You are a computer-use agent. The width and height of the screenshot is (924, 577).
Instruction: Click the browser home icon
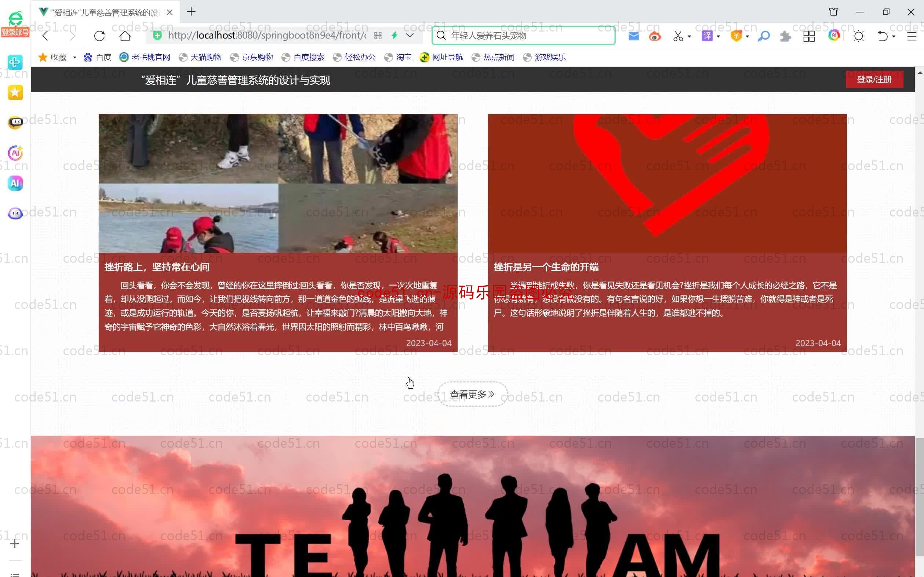pos(125,36)
